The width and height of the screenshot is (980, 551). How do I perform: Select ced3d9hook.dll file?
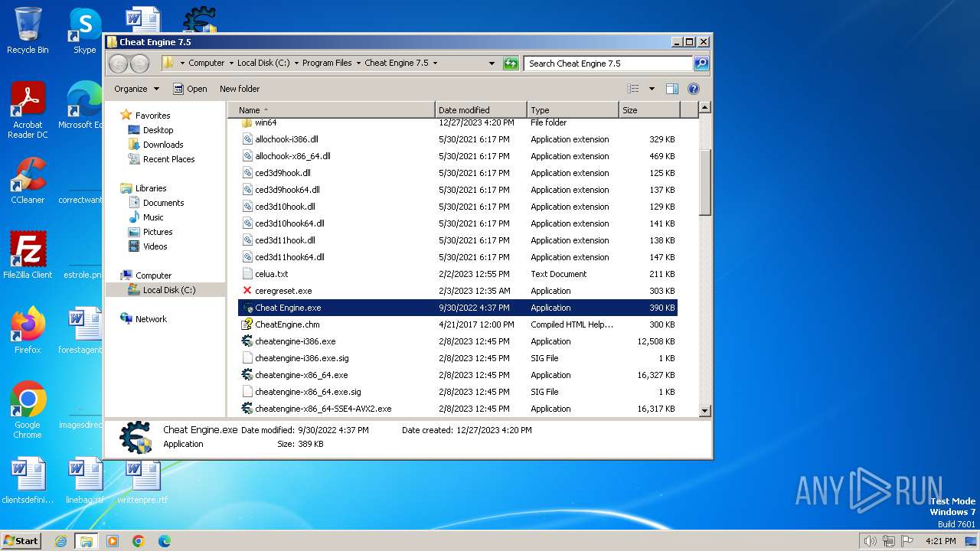point(283,173)
